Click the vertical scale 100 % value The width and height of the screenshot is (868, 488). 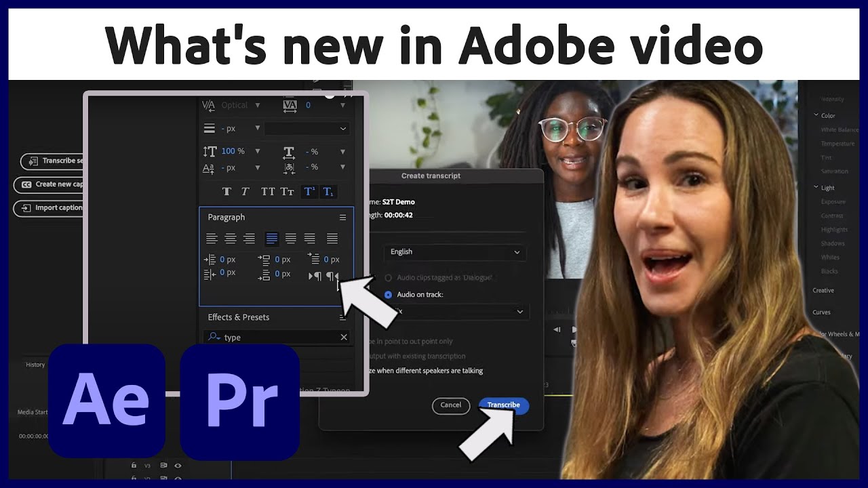[233, 151]
